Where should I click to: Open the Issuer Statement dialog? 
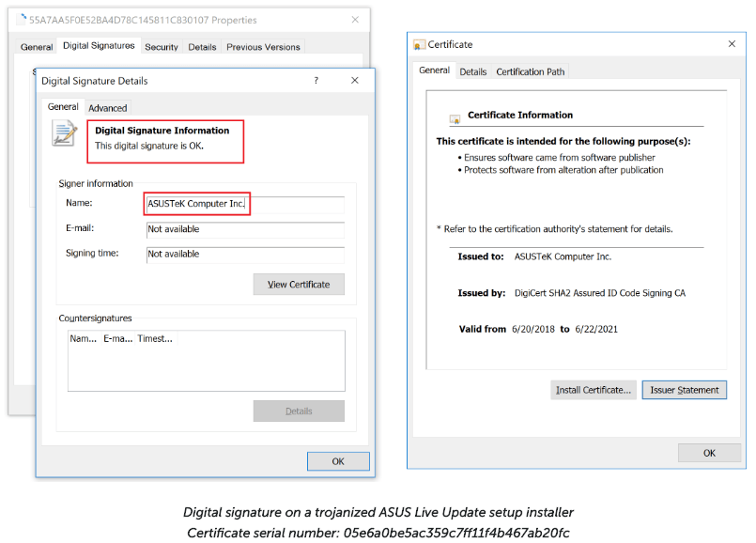point(684,390)
